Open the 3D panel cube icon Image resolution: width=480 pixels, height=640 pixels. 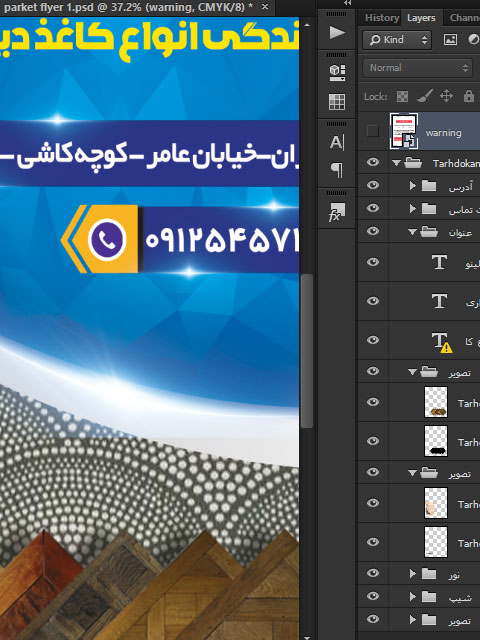[x=337, y=73]
